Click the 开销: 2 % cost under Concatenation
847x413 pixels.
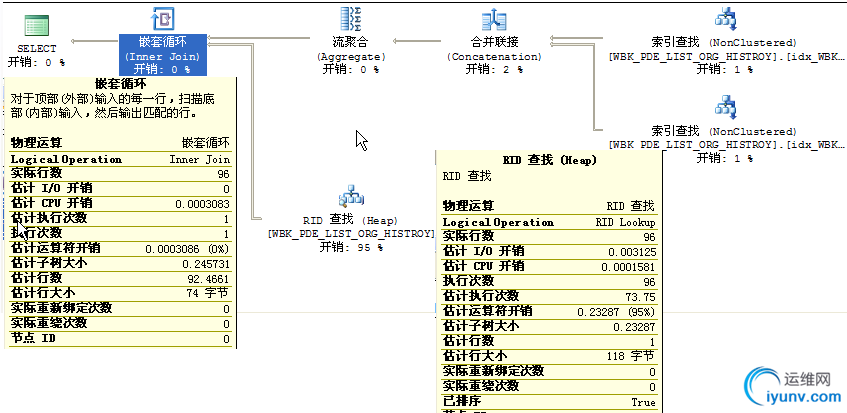494,70
